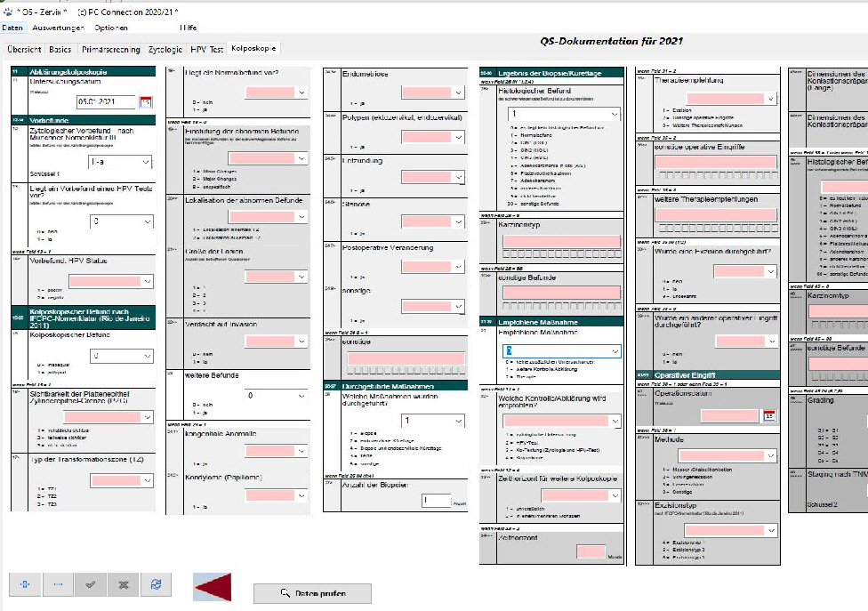Open Zytologischer Vorbefund dropdown showing II-a

[120, 162]
